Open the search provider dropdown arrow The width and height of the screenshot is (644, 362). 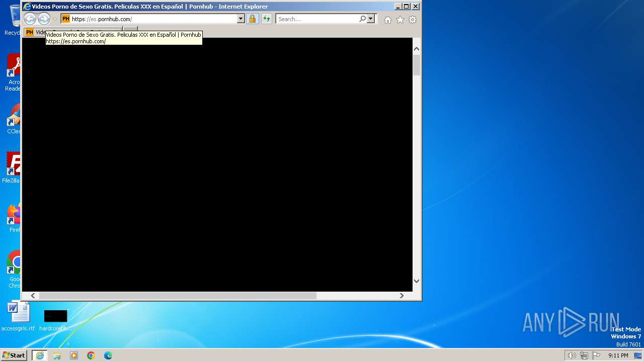click(371, 19)
